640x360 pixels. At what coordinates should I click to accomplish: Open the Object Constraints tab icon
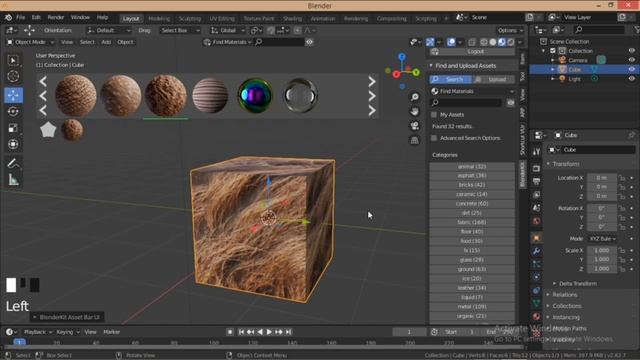pyautogui.click(x=536, y=290)
